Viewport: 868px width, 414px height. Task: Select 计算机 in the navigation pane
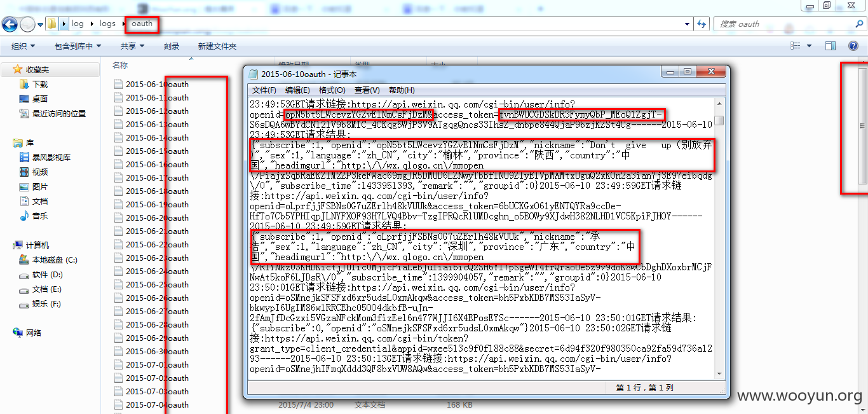point(37,245)
